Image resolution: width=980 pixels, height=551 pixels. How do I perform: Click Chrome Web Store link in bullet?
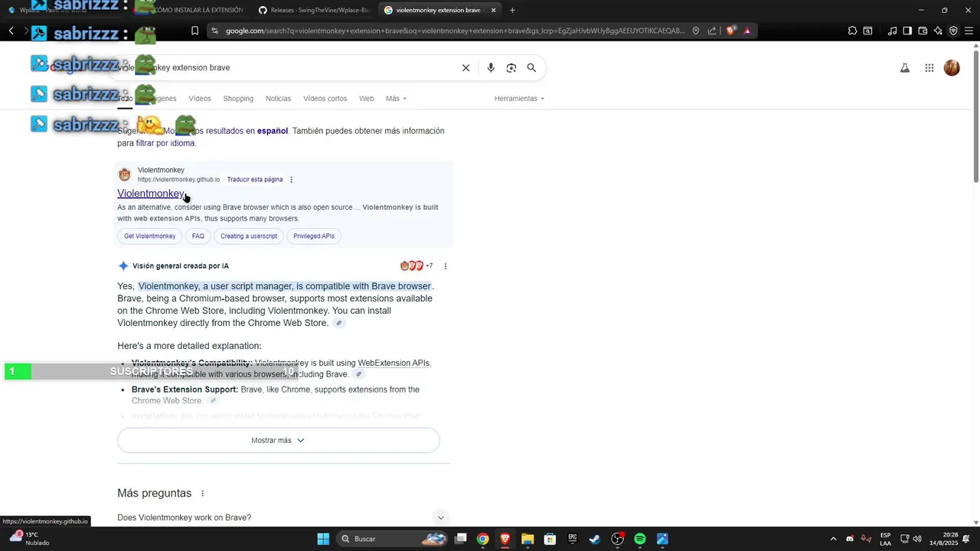(x=166, y=401)
